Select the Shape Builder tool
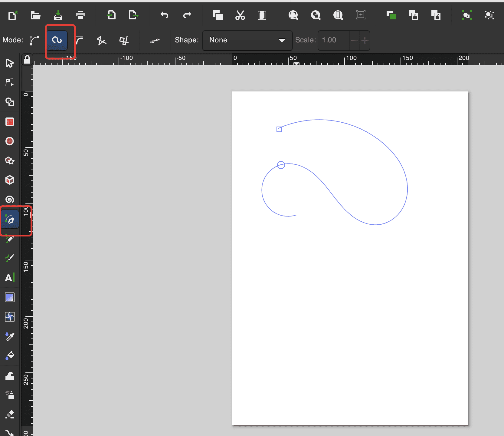 10,102
